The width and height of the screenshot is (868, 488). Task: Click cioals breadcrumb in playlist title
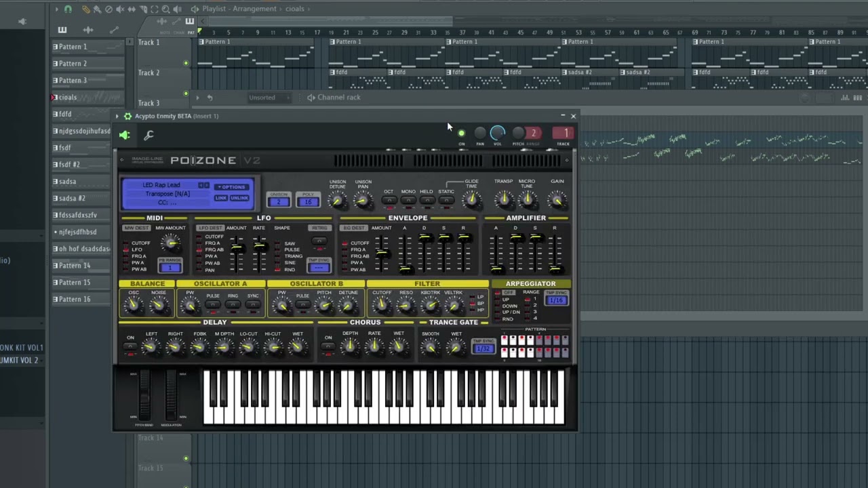pyautogui.click(x=294, y=9)
